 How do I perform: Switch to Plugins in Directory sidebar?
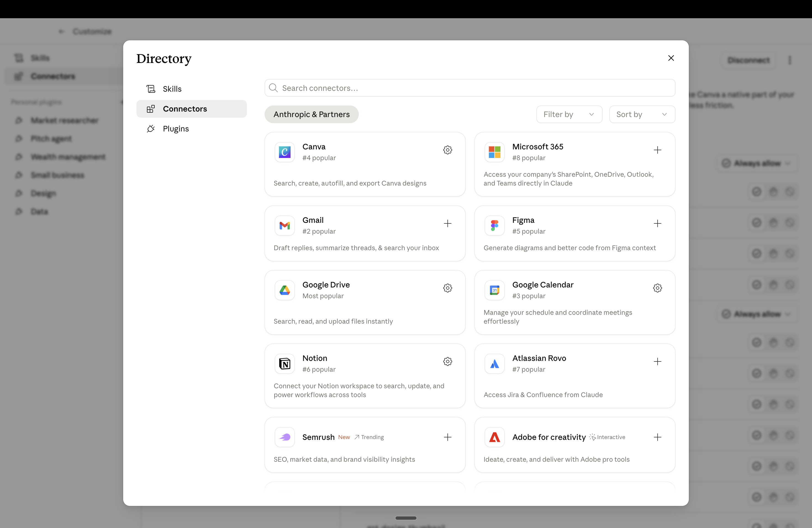191,129
